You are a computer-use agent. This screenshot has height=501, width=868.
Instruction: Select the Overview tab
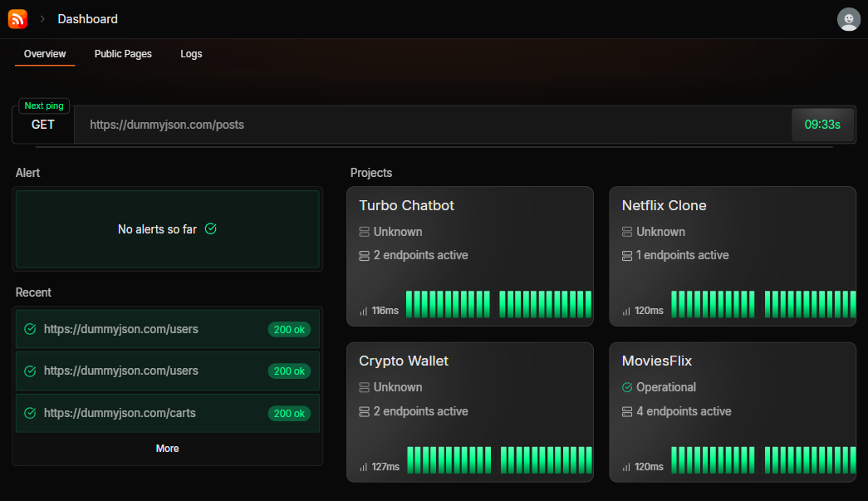(45, 54)
